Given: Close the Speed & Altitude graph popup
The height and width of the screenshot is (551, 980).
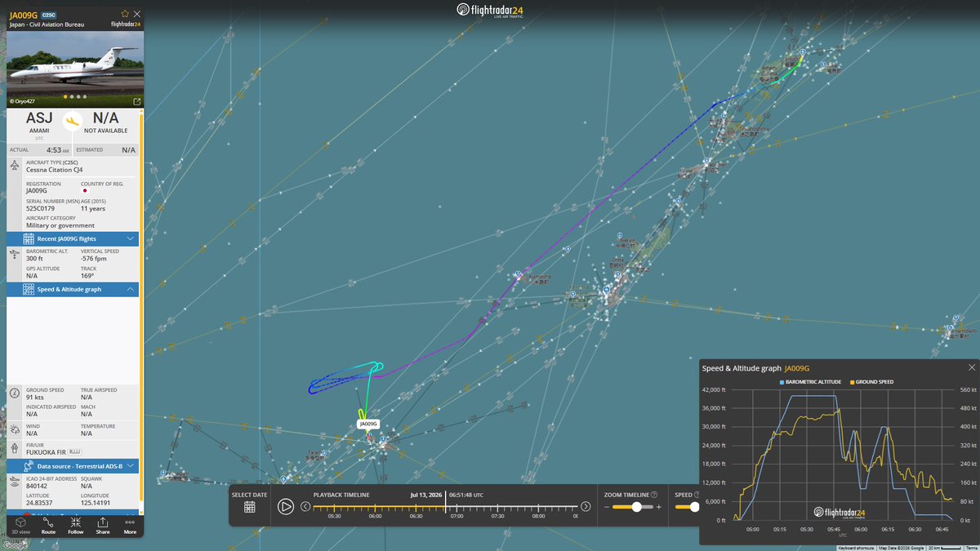Looking at the screenshot, I should [971, 368].
